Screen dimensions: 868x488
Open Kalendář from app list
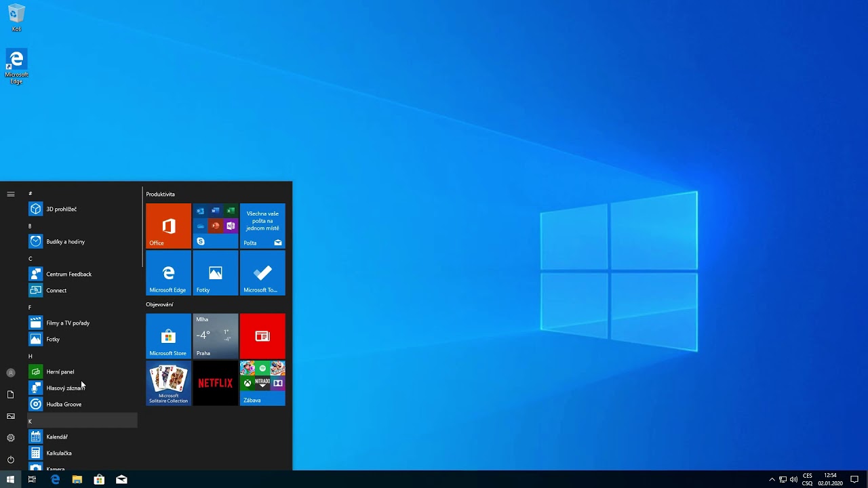82,436
